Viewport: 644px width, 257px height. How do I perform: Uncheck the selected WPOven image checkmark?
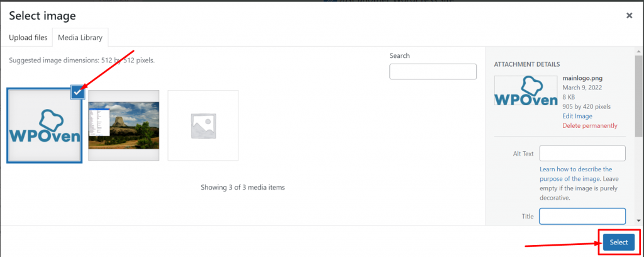77,92
